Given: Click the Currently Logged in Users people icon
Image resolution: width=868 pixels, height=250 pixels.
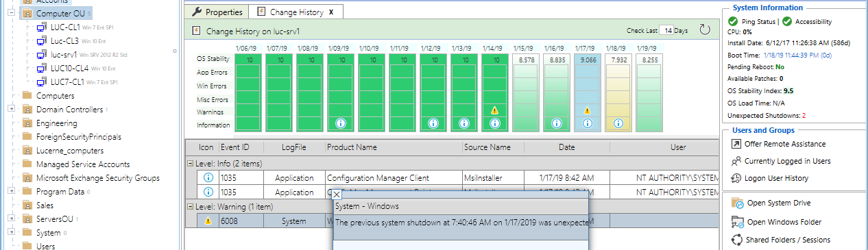Looking at the screenshot, I should 736,161.
